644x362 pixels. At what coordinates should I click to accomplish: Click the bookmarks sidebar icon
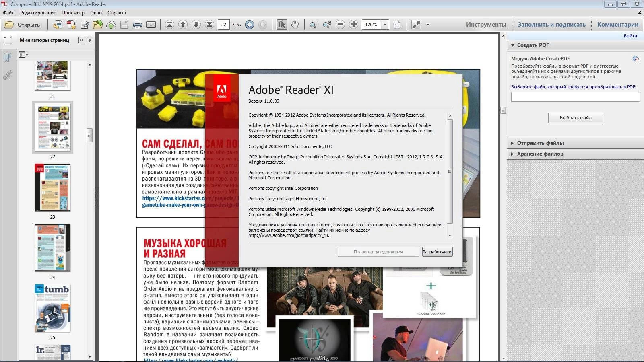pos(7,58)
